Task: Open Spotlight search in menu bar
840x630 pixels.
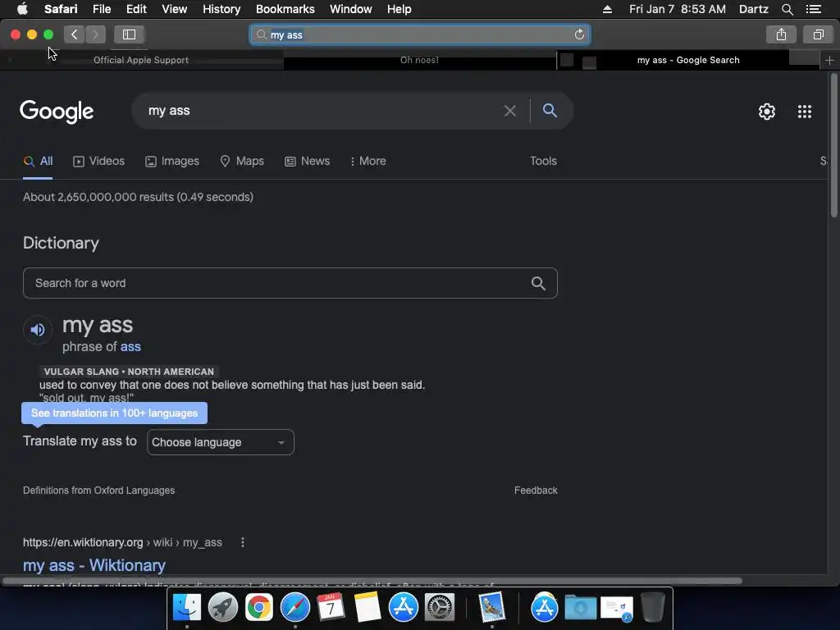Action: point(787,9)
